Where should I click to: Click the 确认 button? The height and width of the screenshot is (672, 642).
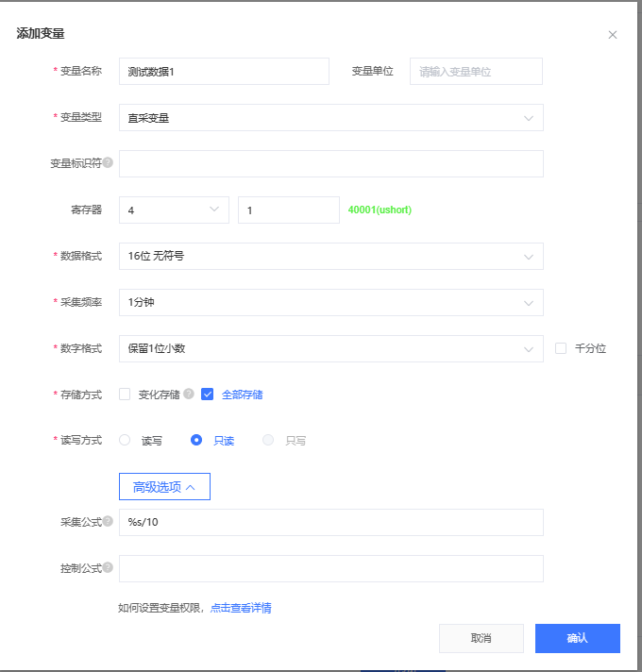pyautogui.click(x=577, y=638)
